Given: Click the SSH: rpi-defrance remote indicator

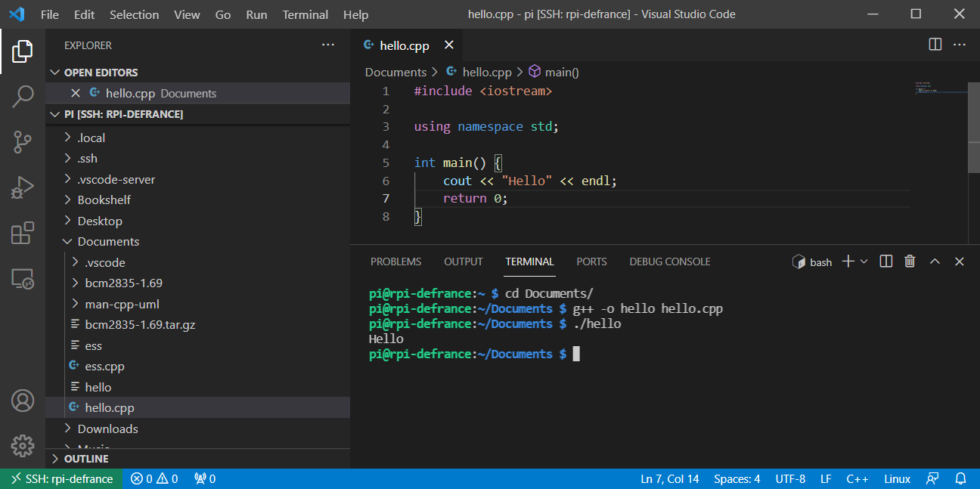Looking at the screenshot, I should 61,478.
